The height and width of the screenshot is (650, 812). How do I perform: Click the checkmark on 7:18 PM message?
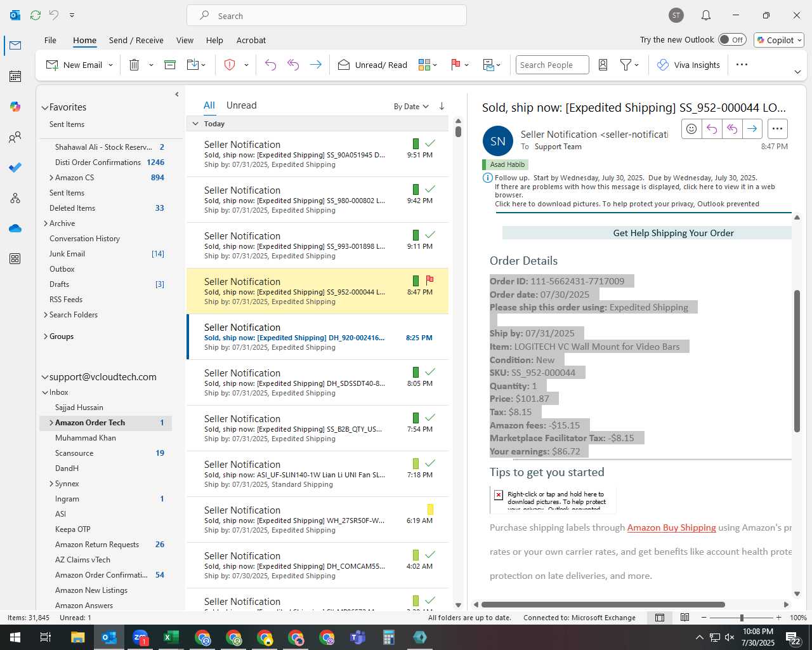point(430,463)
